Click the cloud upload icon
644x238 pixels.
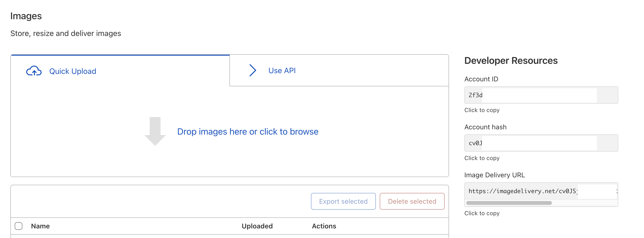(34, 71)
